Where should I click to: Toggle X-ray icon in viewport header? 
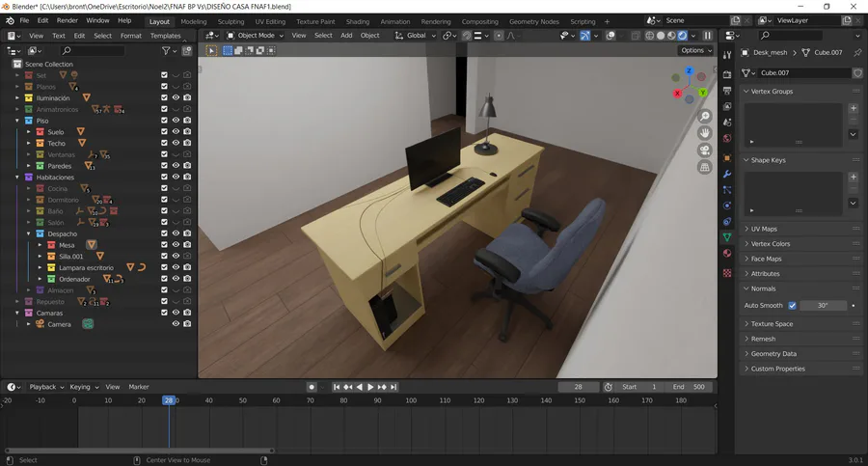[636, 36]
